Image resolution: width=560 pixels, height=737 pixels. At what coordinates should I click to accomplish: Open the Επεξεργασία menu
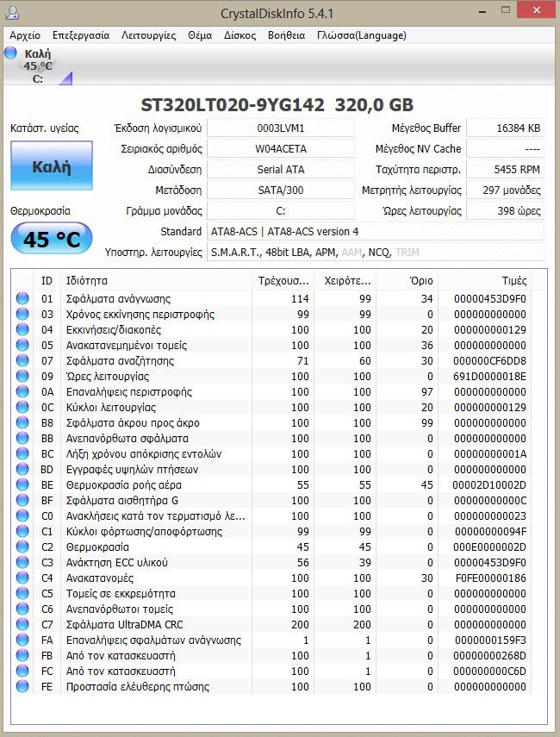81,35
